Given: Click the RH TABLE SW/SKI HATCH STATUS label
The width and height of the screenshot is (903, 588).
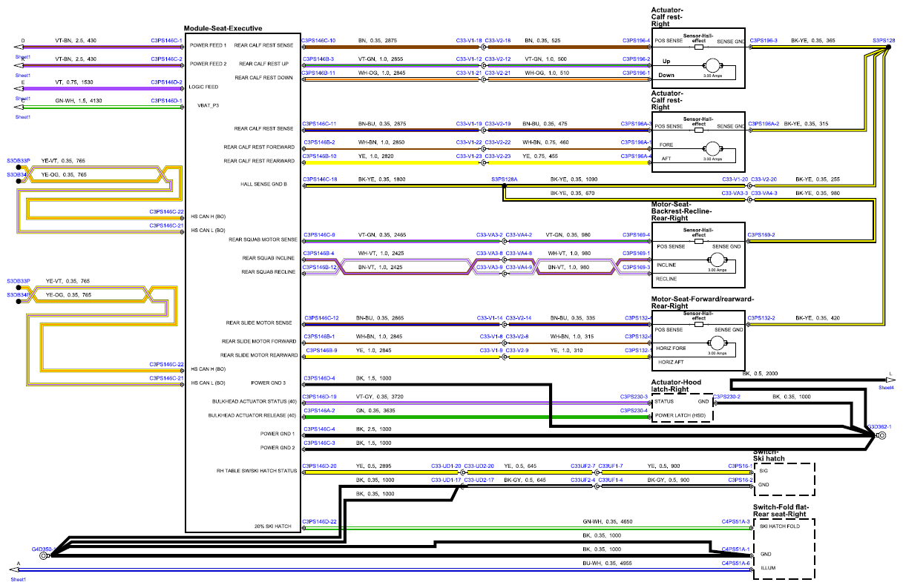Looking at the screenshot, I should click(257, 471).
